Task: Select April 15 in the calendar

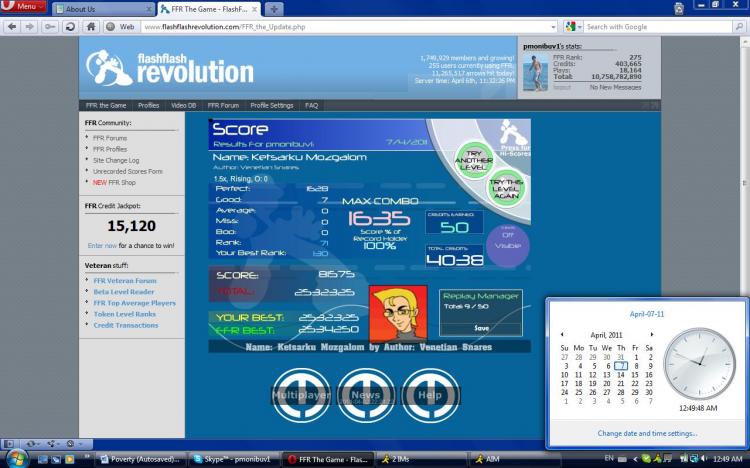Action: [x=635, y=375]
